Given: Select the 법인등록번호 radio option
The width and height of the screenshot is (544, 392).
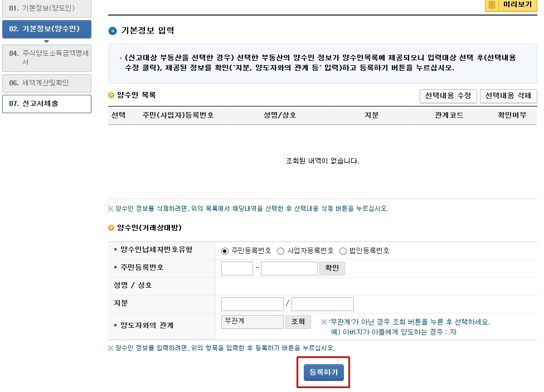Looking at the screenshot, I should 343,251.
